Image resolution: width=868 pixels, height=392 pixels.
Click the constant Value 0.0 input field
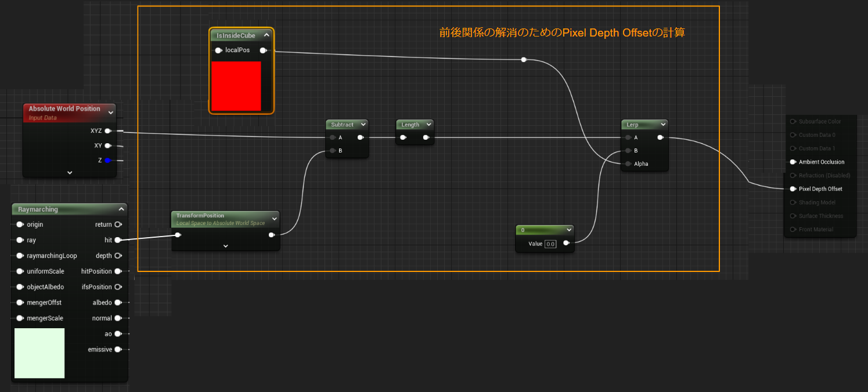point(550,244)
